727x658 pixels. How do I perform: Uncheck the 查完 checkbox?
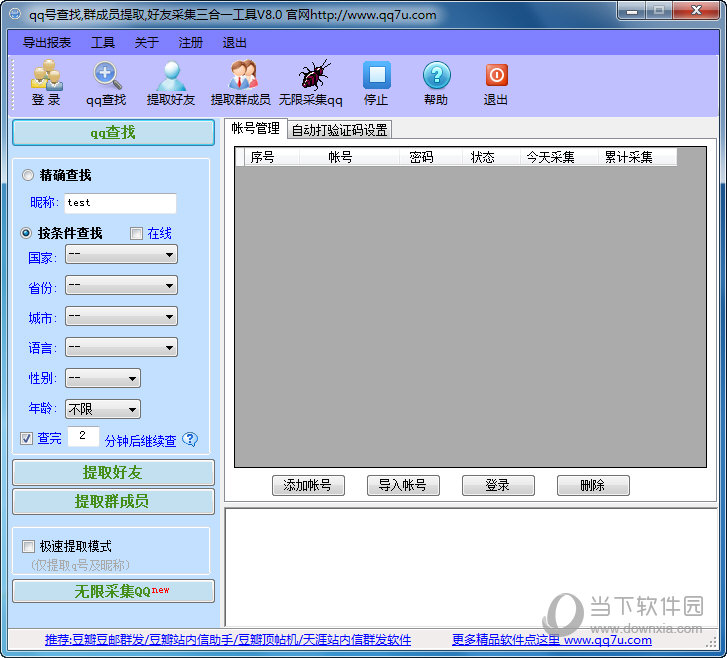point(26,438)
